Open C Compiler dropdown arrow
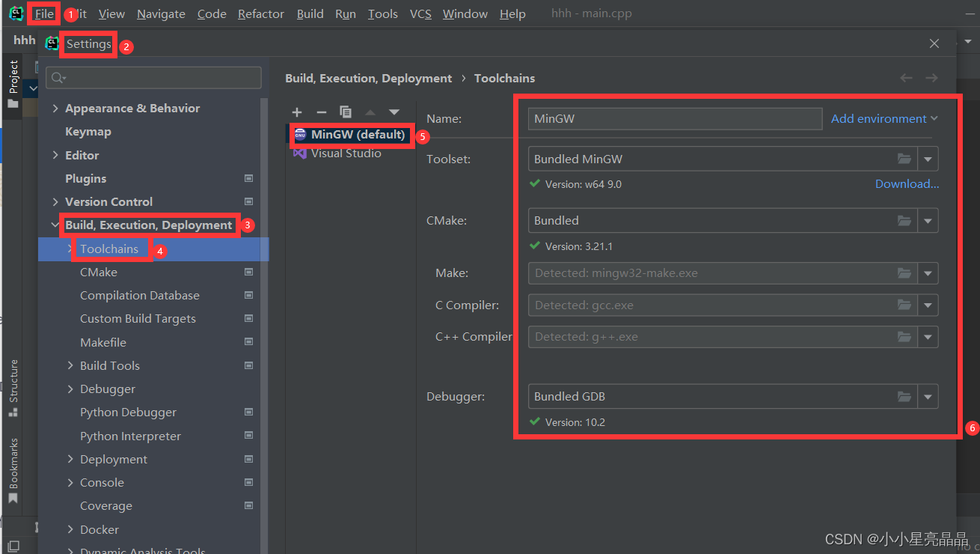 [928, 305]
